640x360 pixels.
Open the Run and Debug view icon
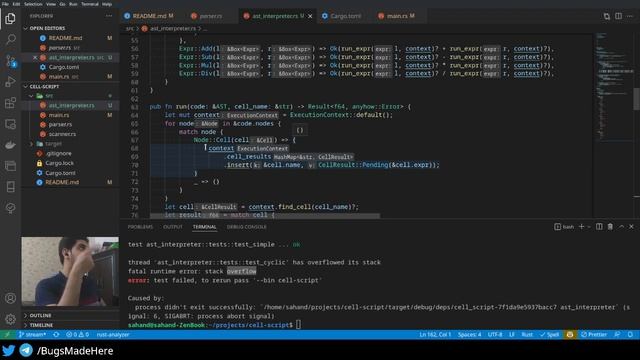10,82
